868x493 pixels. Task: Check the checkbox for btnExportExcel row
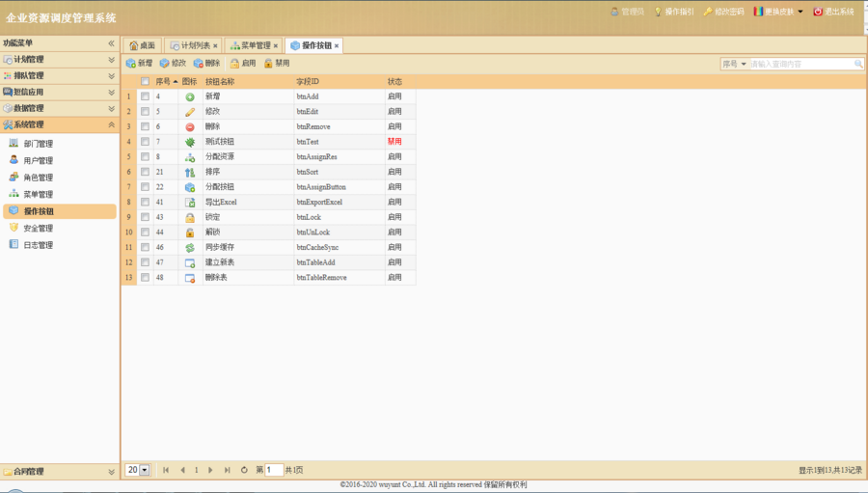coord(145,203)
